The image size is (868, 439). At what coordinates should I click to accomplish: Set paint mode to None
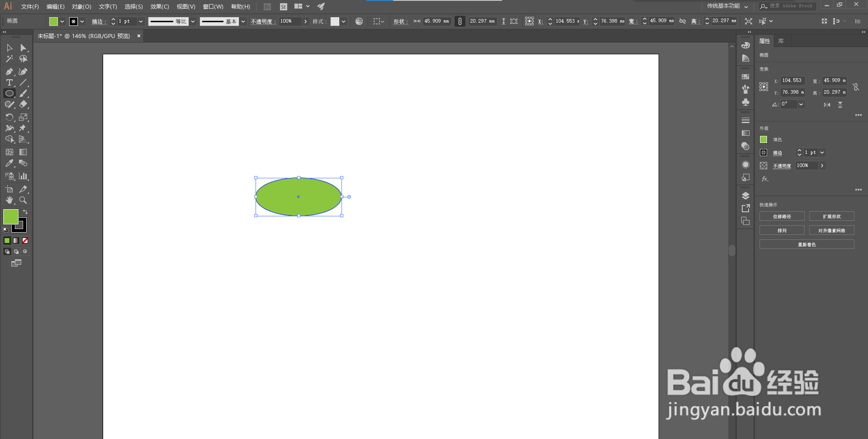click(25, 241)
